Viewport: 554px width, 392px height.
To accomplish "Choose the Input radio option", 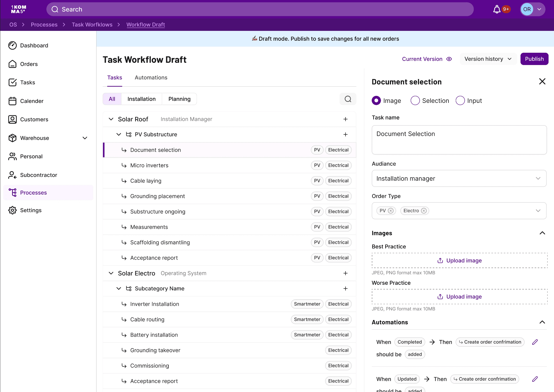I will point(460,101).
